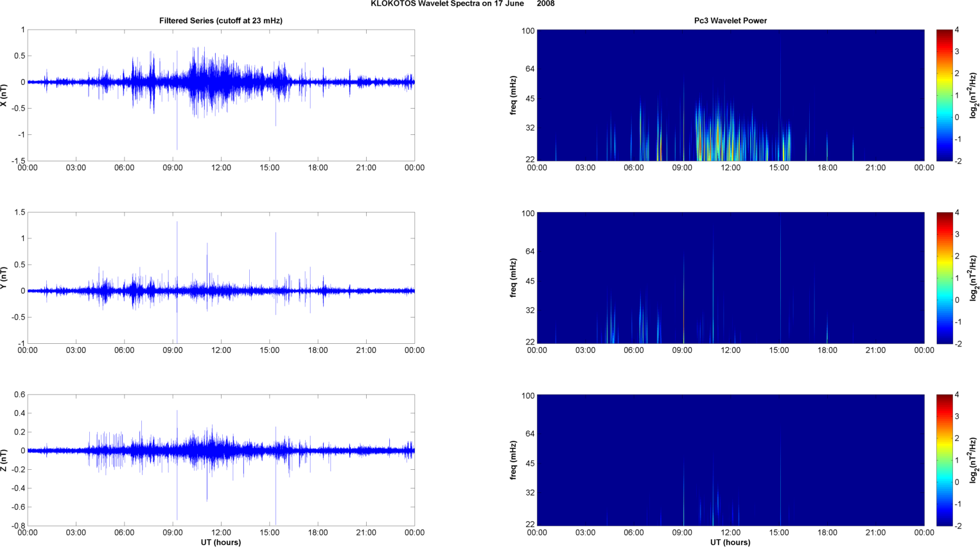
Task: Click the 'freq (mHz)' label of bottom spectrogram
Action: [514, 460]
